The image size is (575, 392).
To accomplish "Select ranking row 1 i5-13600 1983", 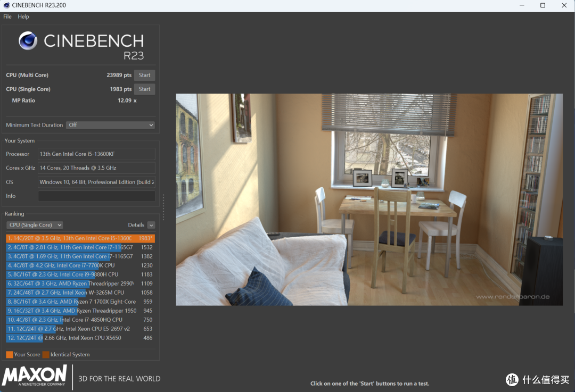I will coord(80,238).
